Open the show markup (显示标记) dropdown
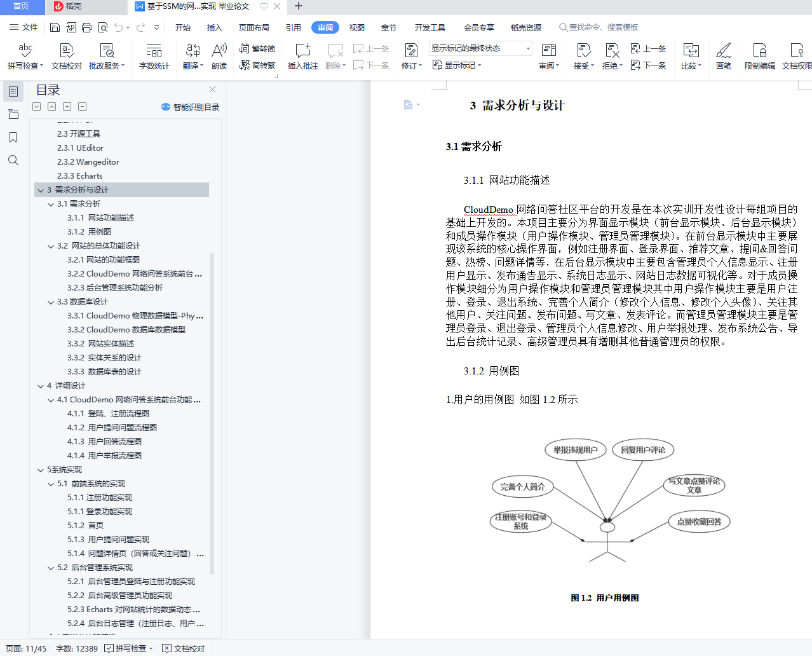Screen dimensions: 812x656 tap(457, 65)
